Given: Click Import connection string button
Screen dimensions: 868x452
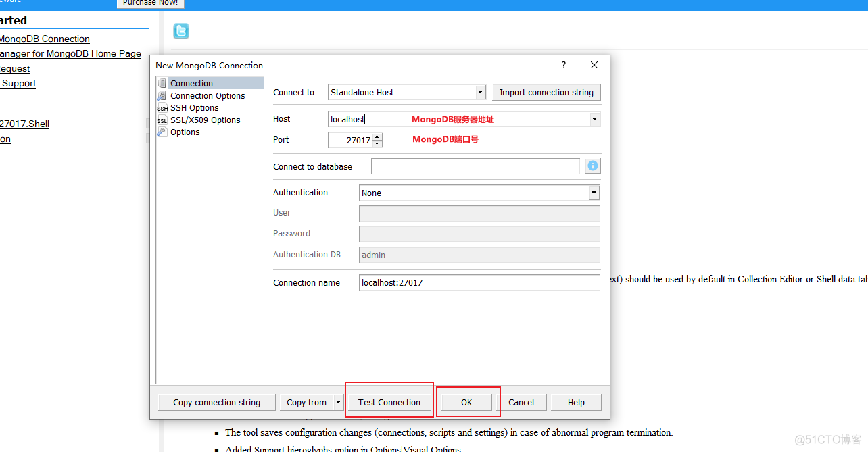Looking at the screenshot, I should pyautogui.click(x=546, y=92).
